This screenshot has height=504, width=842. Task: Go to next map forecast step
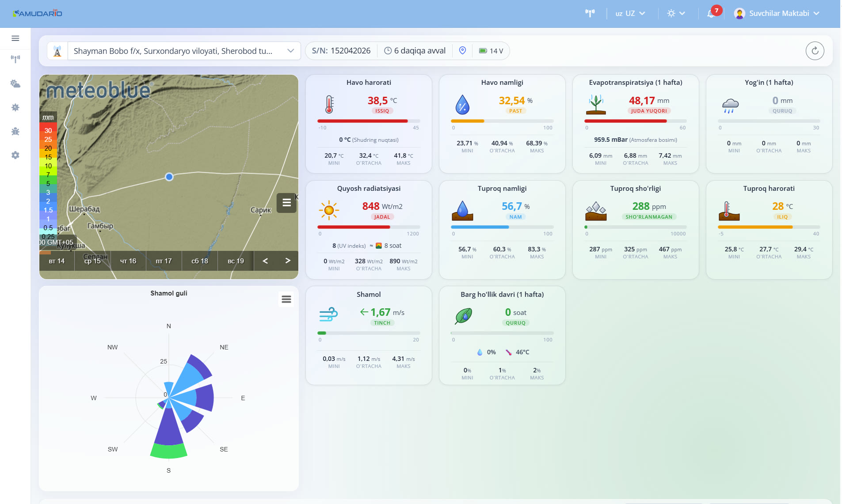click(x=288, y=261)
